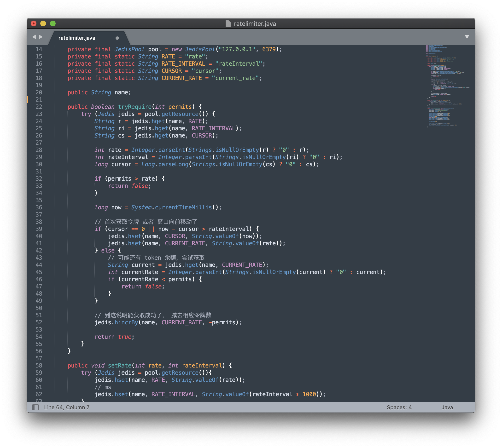Click the previous tab arrow
Screen dimensions: 502x448
(x=34, y=37)
